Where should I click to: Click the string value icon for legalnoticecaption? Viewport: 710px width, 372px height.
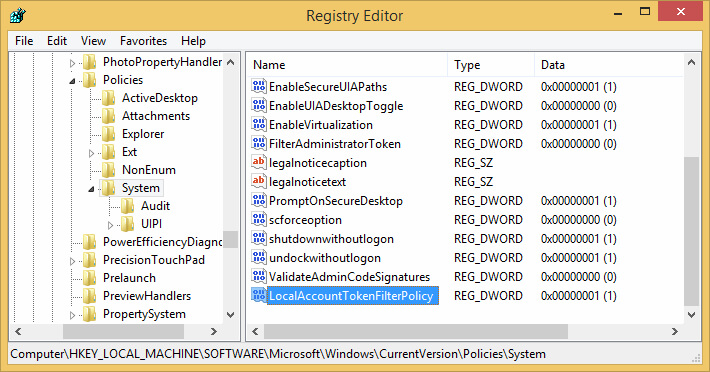(x=259, y=162)
